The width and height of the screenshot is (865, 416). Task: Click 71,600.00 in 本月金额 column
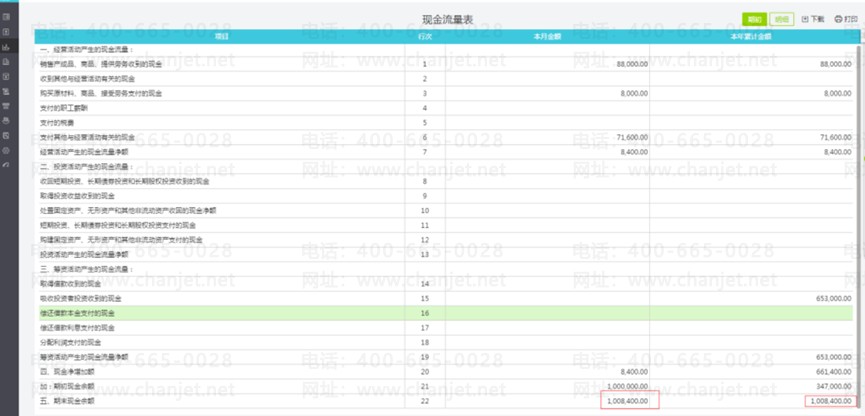click(633, 137)
